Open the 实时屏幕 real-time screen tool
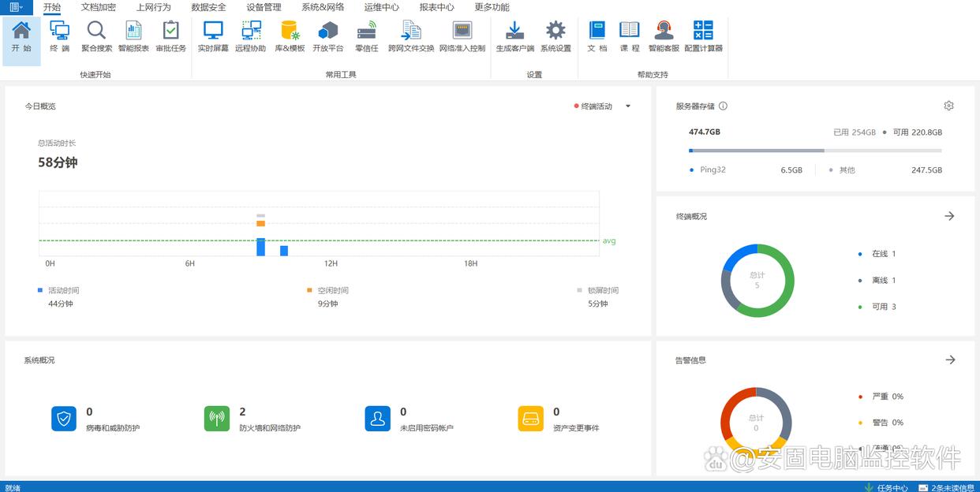The height and width of the screenshot is (492, 980). point(213,36)
